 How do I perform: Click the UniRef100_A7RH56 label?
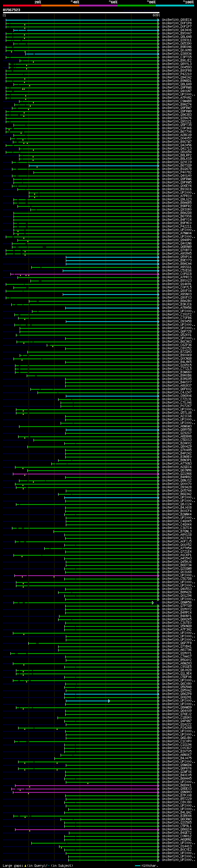click(177, 308)
